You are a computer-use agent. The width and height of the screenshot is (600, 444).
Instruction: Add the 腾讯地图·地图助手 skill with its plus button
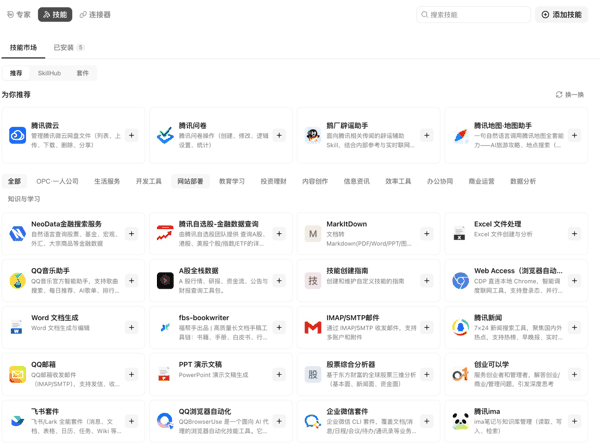574,135
